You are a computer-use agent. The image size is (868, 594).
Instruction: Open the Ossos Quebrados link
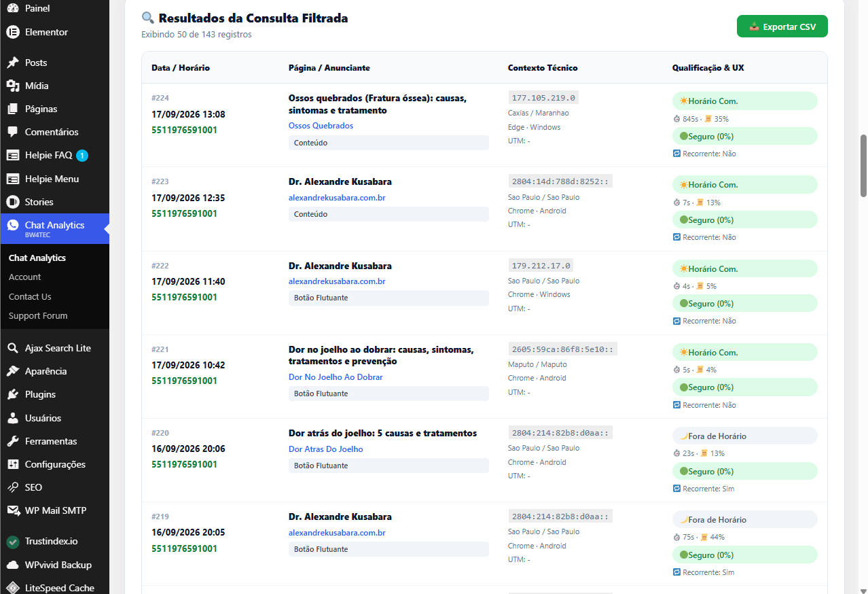(321, 126)
